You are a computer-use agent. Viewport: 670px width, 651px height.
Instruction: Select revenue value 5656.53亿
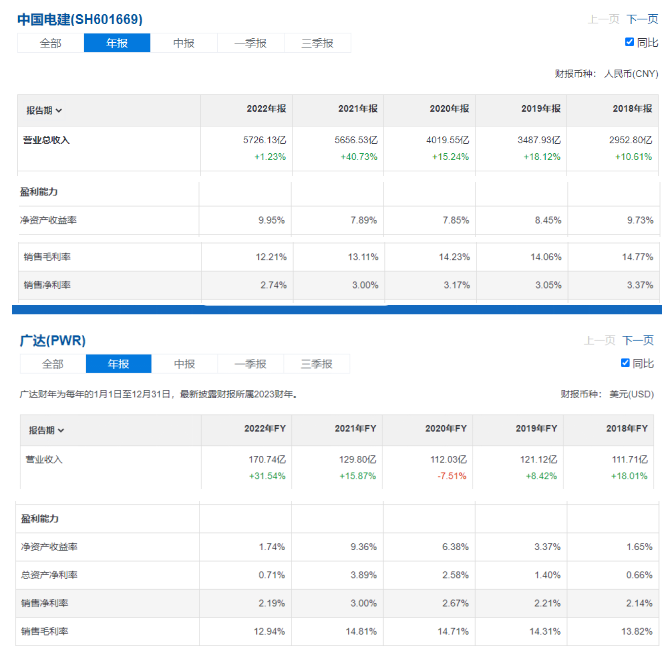coord(356,140)
